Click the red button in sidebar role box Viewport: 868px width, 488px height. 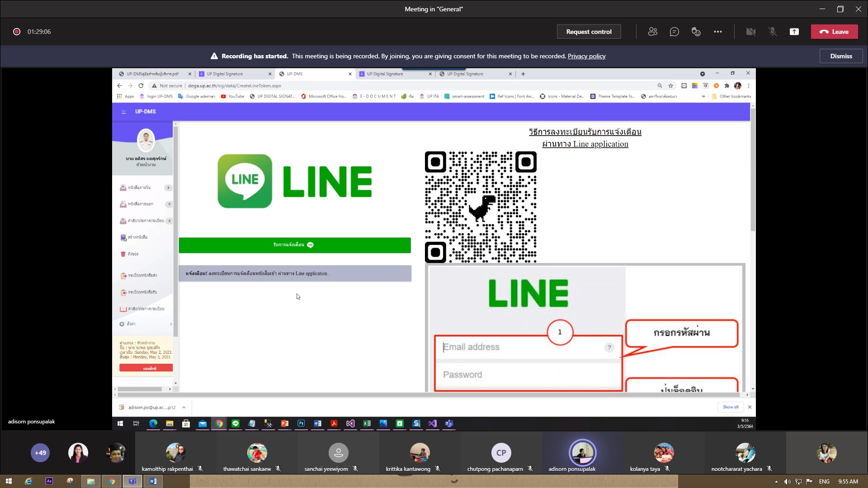(x=146, y=368)
